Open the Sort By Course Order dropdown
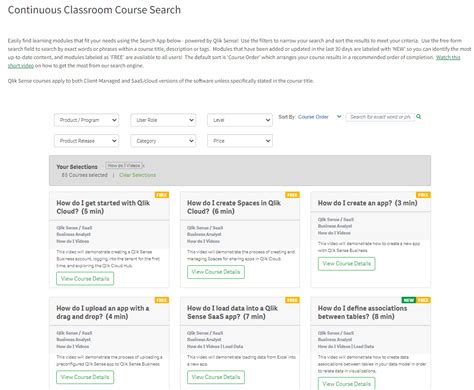This screenshot has height=390, width=474. point(319,117)
